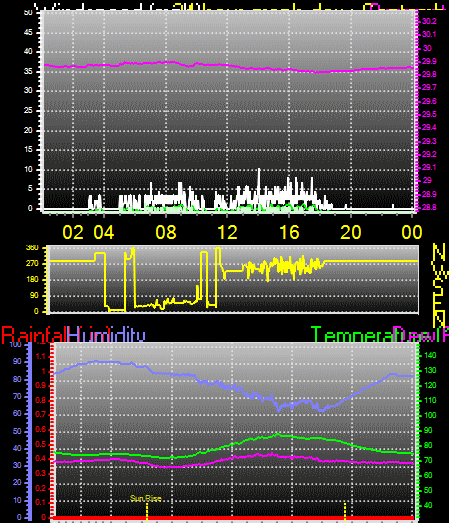
Task: Click the 35 wind speed axis value
Action: point(28,71)
